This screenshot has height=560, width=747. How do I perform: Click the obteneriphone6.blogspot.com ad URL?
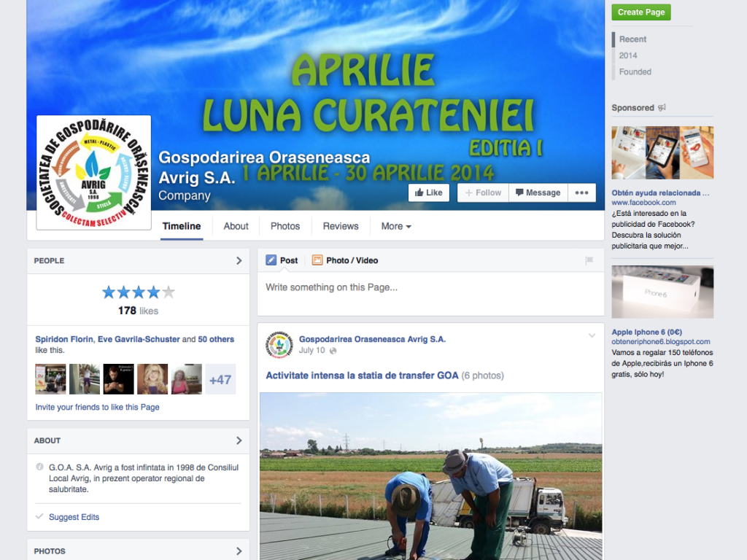pyautogui.click(x=661, y=341)
